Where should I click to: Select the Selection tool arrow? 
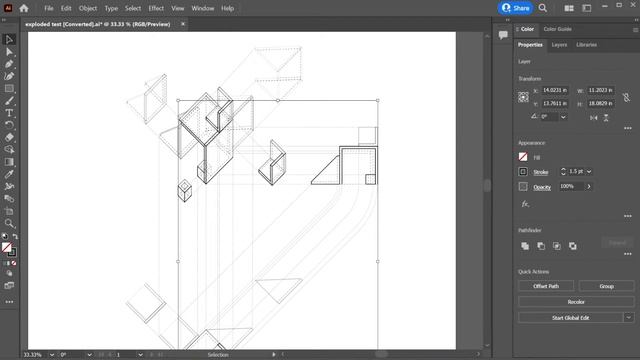[x=9, y=40]
